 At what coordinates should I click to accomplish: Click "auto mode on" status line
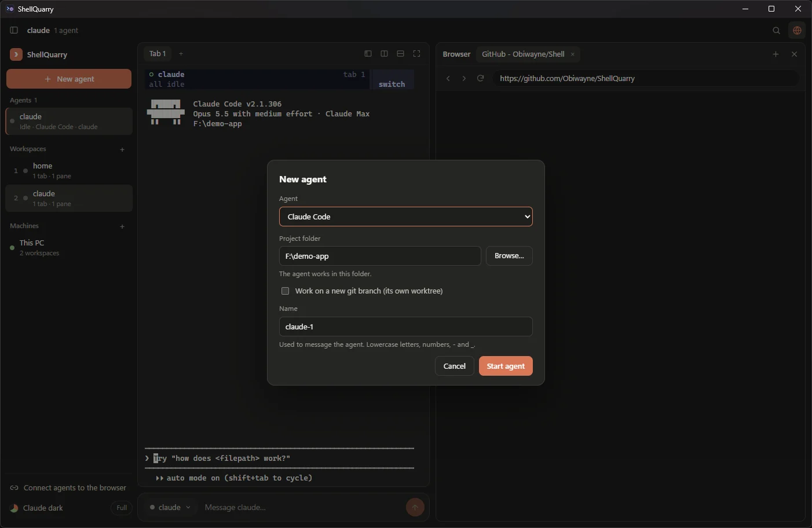[x=234, y=478]
